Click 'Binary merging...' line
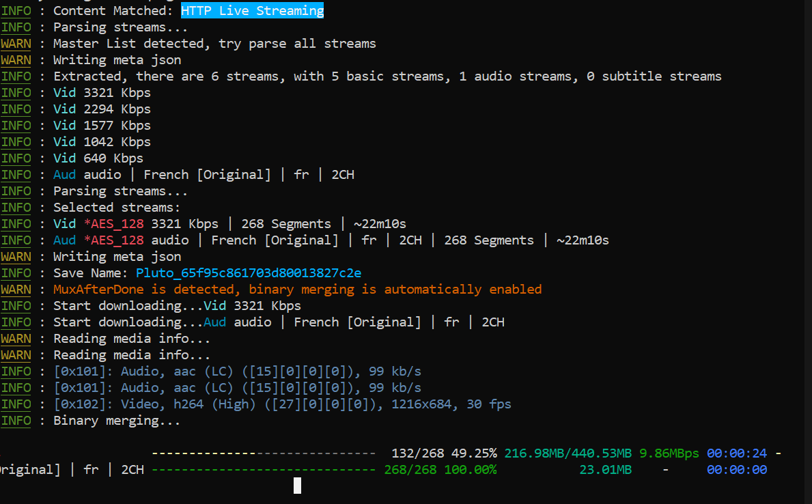Screen dimensions: 812x504 pos(117,421)
